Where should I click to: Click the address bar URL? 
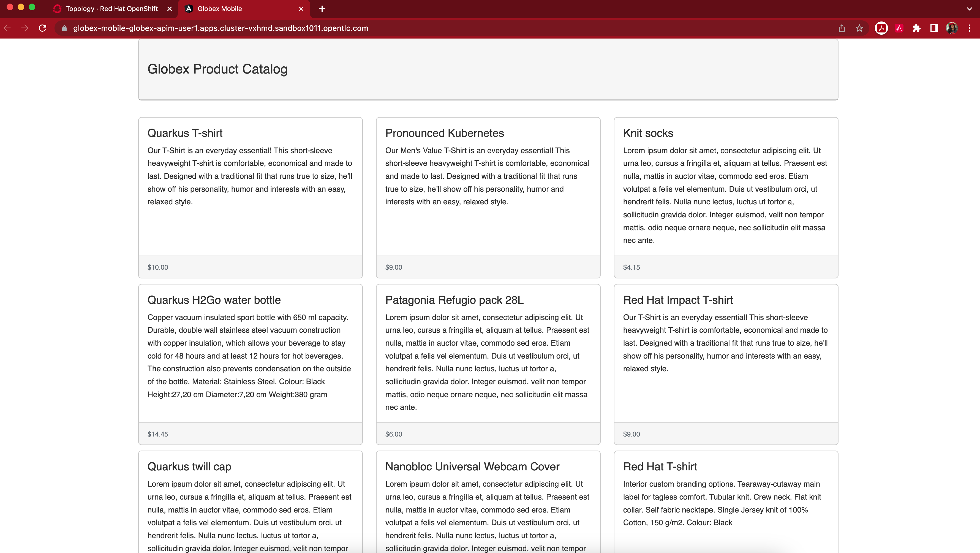pyautogui.click(x=221, y=28)
